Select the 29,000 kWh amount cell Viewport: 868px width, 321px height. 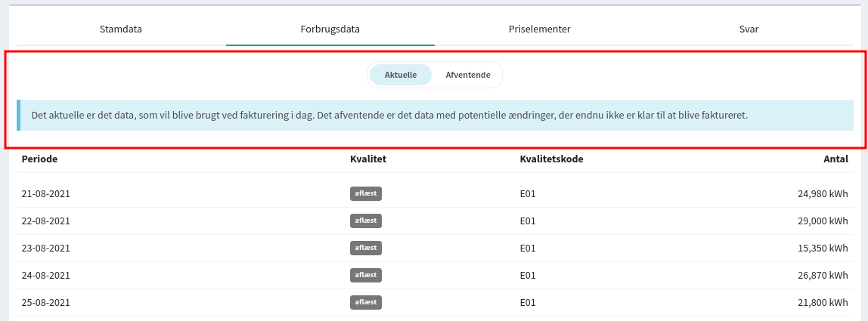click(x=823, y=221)
